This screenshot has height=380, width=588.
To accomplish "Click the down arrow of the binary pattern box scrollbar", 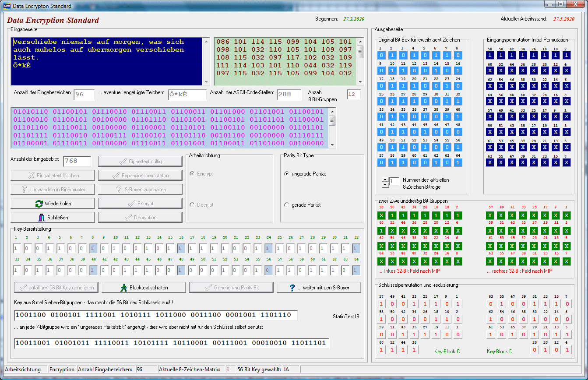I will [332, 144].
